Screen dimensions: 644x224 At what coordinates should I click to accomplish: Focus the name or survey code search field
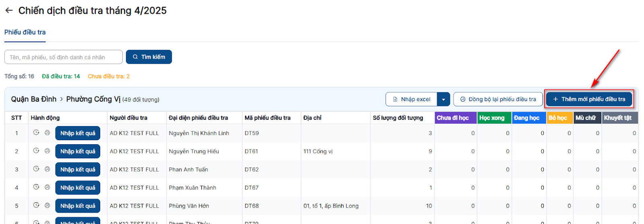[64, 57]
